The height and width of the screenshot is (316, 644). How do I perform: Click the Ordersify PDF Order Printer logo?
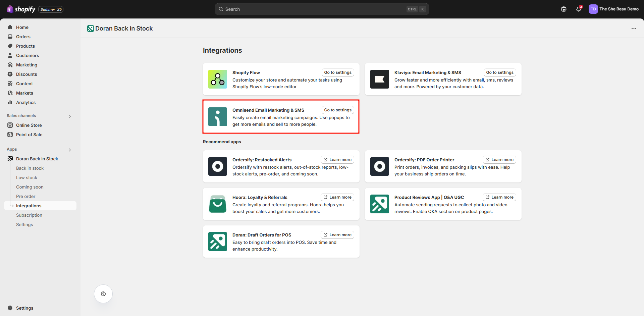[380, 166]
